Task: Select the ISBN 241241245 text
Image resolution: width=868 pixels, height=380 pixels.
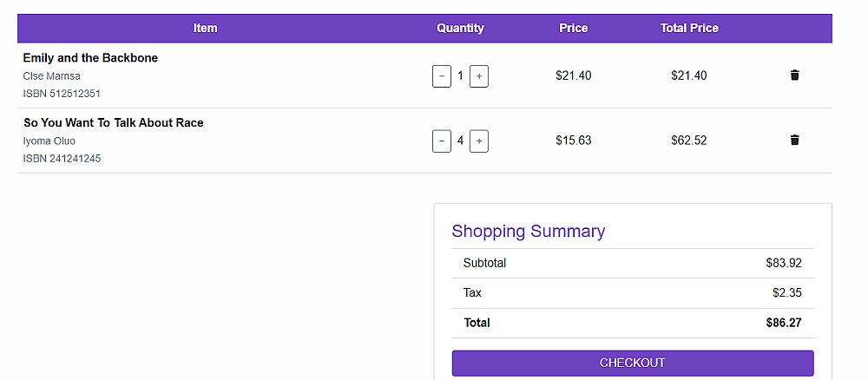Action: point(62,159)
